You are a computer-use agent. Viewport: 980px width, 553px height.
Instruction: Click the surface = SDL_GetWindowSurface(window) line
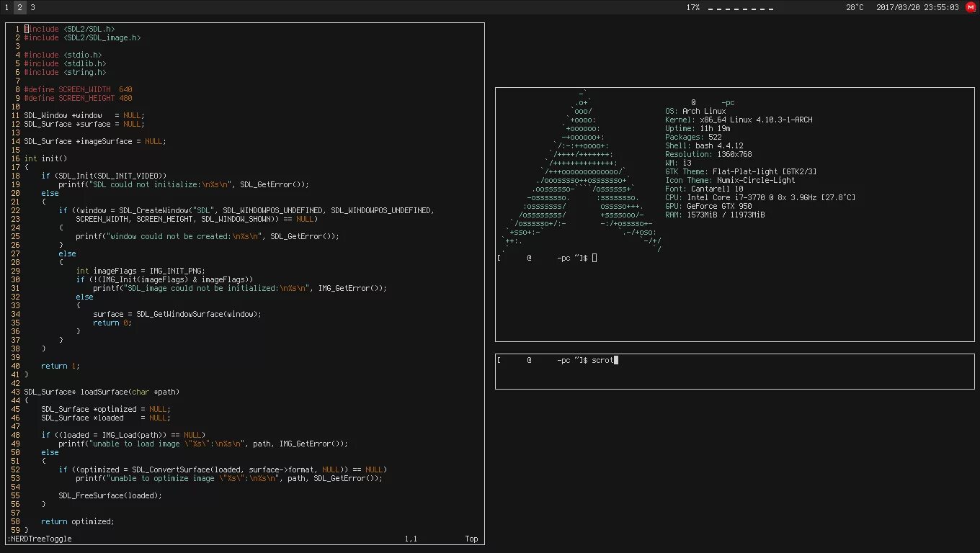[177, 314]
